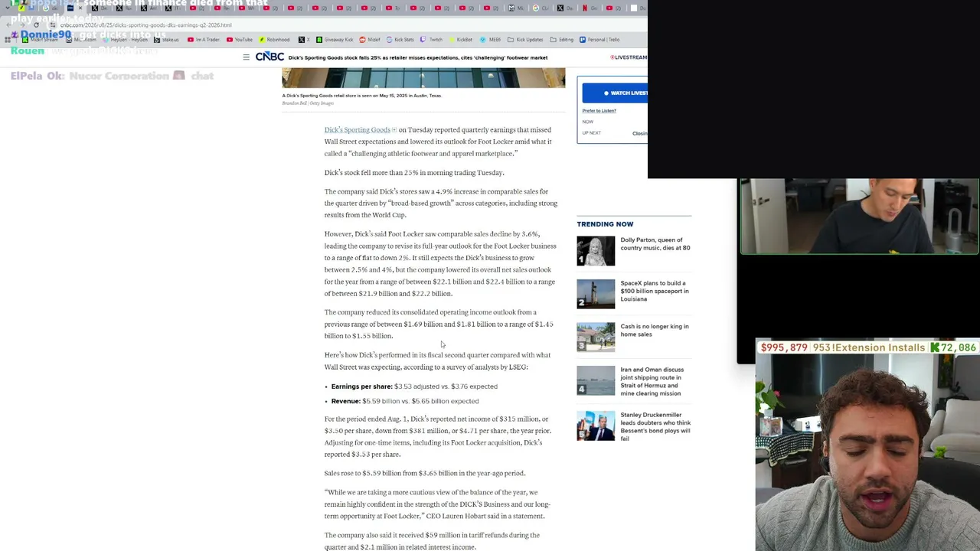The image size is (980, 551).
Task: Open 'Cash is no longer king in home sales' headline
Action: [655, 331]
